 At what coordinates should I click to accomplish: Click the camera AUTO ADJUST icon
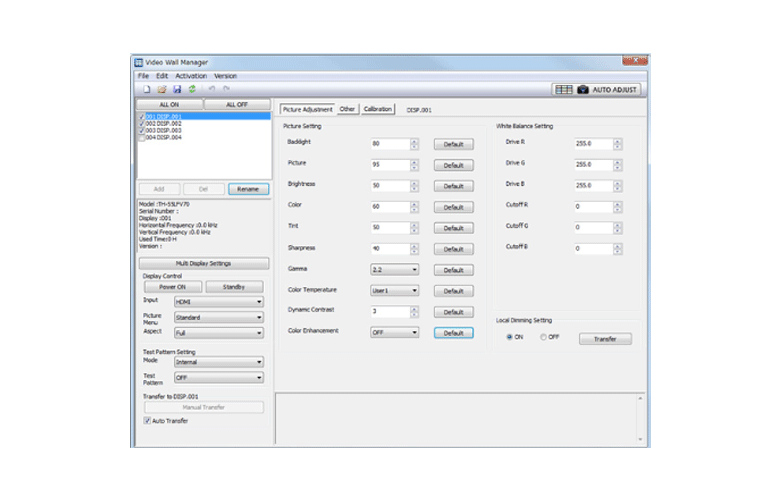click(x=583, y=89)
